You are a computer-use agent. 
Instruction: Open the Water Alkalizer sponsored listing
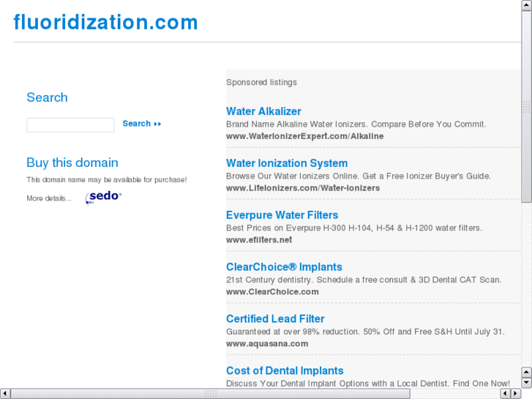[263, 111]
